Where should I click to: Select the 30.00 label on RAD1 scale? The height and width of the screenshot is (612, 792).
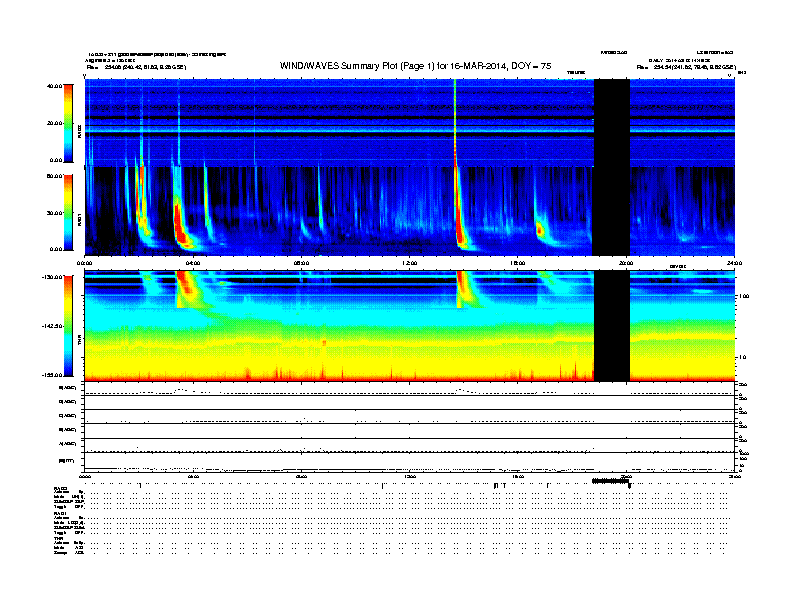click(54, 213)
